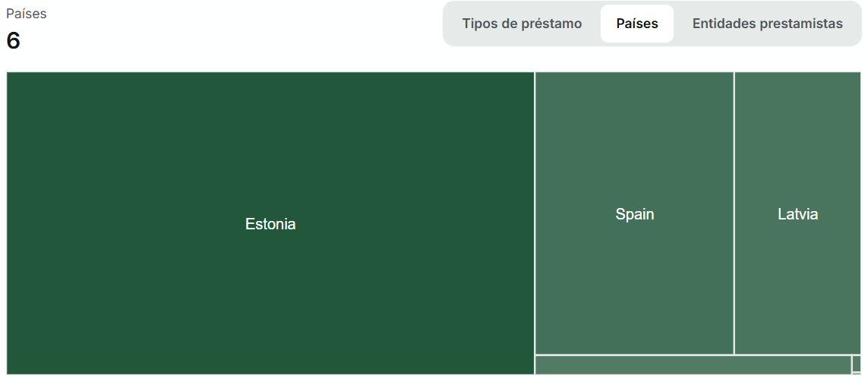This screenshot has height=385, width=868.
Task: Select the Países tab
Action: point(636,24)
